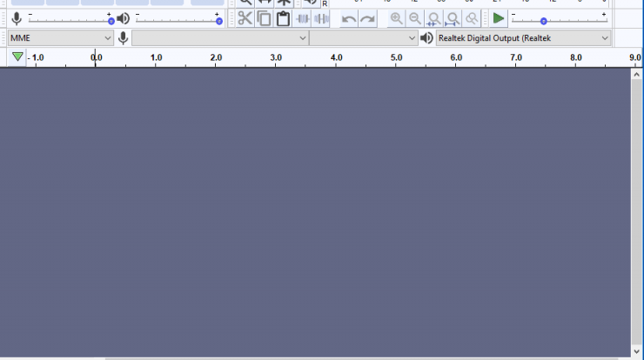Click the green Play-at-speed button
The height and width of the screenshot is (360, 644).
[x=498, y=18]
